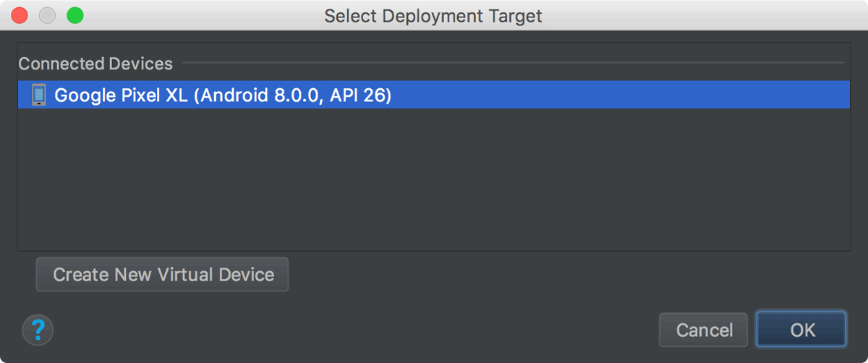Confirm deployment with the OK button
This screenshot has height=363, width=868.
pyautogui.click(x=802, y=330)
